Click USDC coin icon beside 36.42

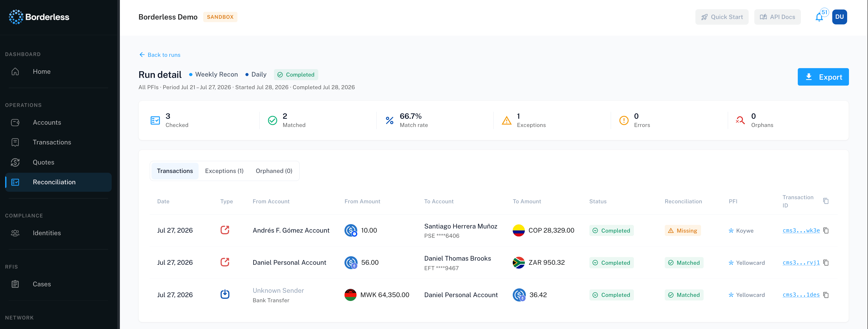[x=519, y=295]
